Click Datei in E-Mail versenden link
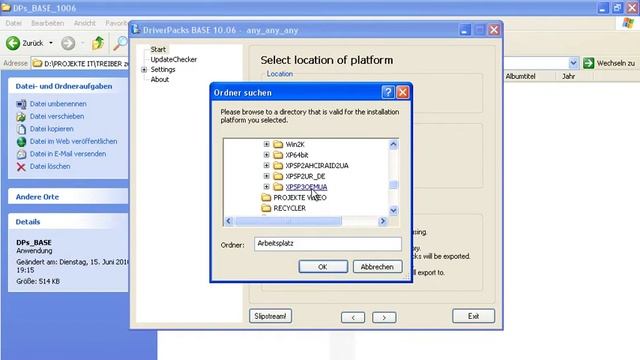 (68, 154)
